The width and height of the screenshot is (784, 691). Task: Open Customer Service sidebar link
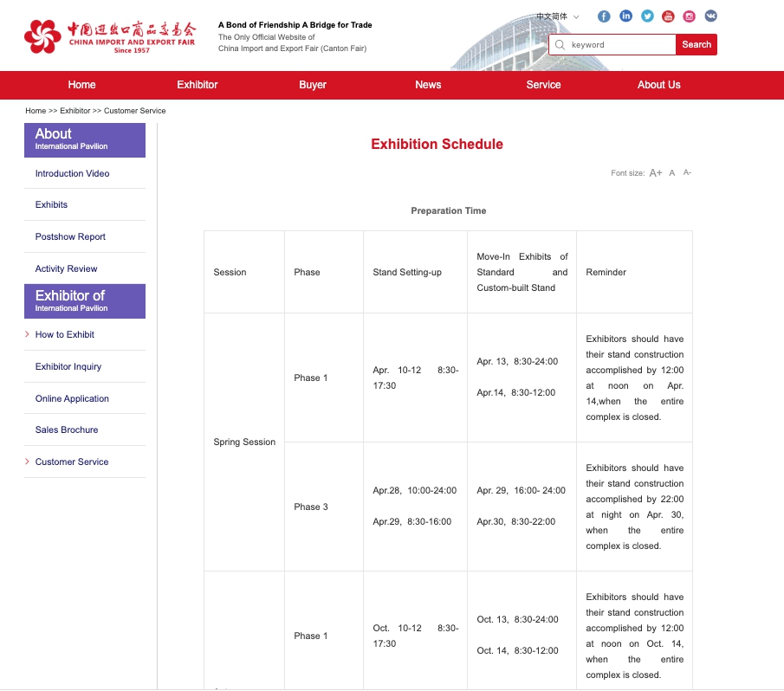[x=72, y=462]
